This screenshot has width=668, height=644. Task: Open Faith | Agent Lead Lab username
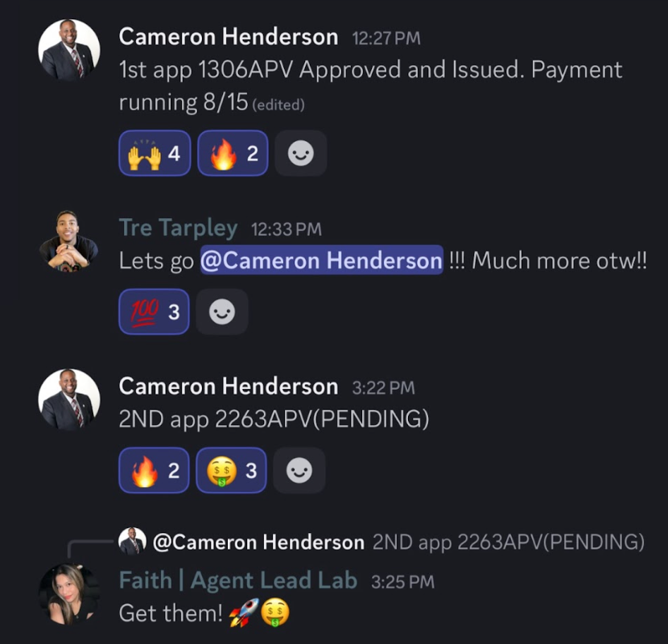[237, 580]
